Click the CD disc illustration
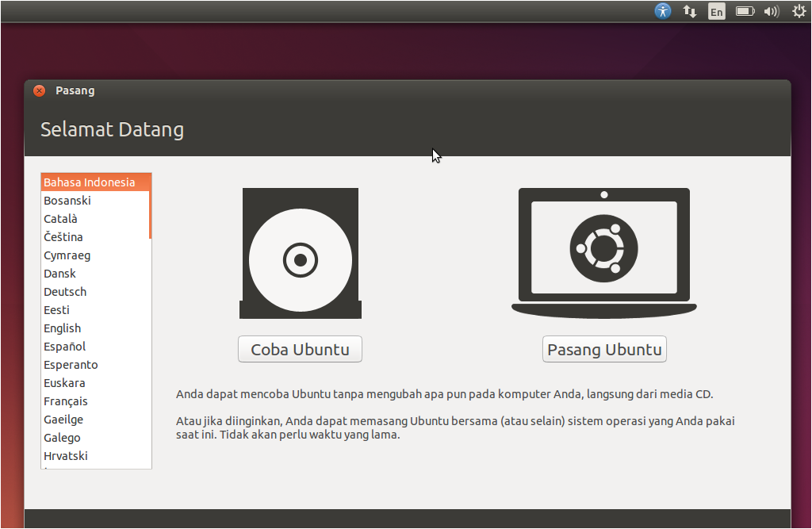Image resolution: width=812 pixels, height=529 pixels. point(301,253)
